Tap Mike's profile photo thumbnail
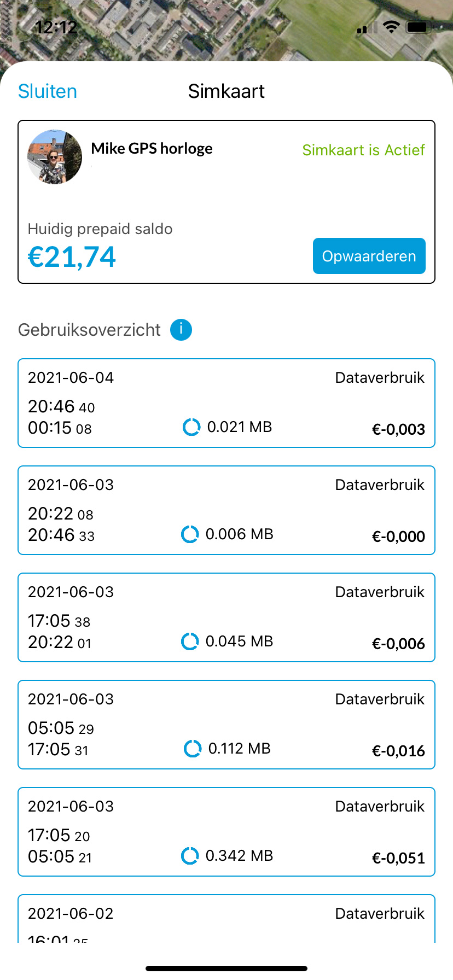This screenshot has width=453, height=980. [55, 157]
